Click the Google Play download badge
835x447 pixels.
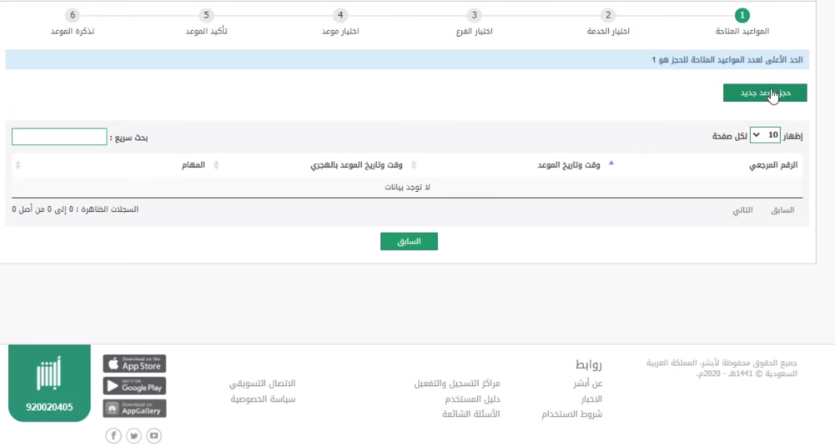tap(134, 386)
